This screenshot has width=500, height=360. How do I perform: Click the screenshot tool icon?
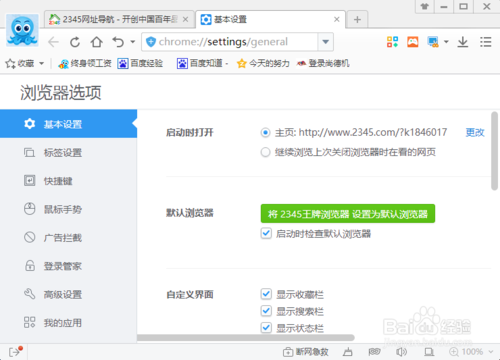pos(433,42)
